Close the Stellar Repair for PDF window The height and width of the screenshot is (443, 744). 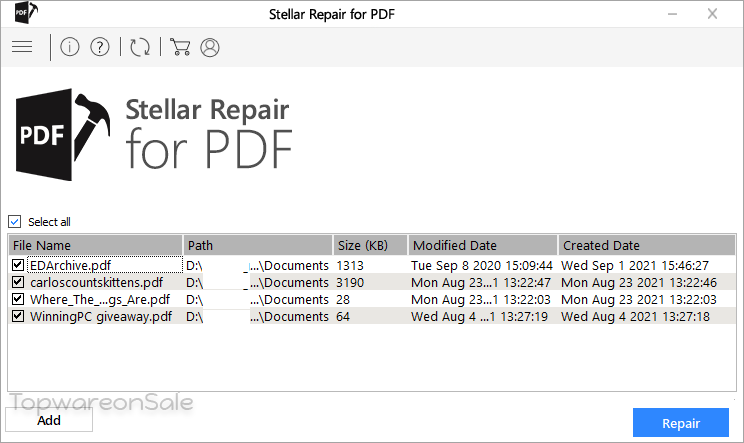(712, 14)
